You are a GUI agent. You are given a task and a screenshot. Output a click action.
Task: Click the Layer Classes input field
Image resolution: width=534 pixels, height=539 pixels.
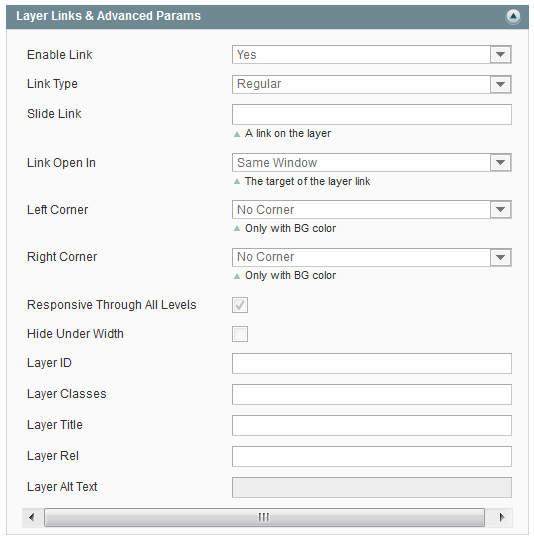pos(372,394)
